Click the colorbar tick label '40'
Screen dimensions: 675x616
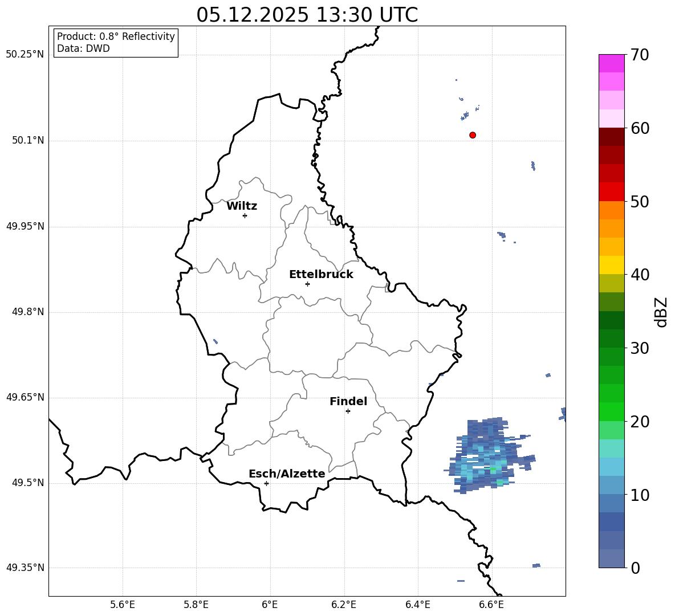(640, 275)
